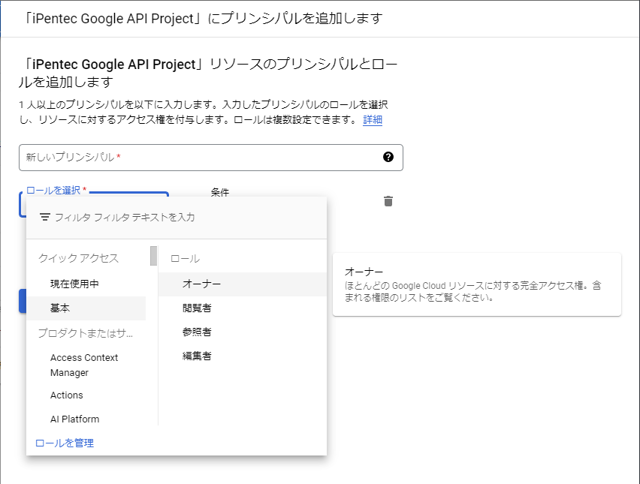
Task: Click the help icon in principal field
Action: [388, 157]
